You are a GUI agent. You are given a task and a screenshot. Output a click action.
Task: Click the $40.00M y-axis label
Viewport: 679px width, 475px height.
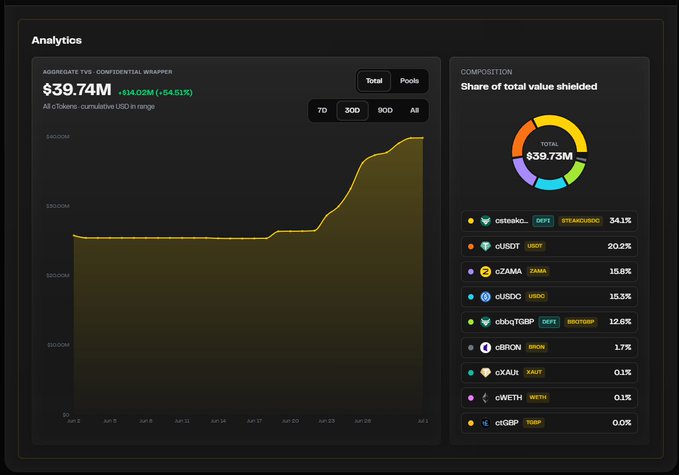click(x=58, y=136)
